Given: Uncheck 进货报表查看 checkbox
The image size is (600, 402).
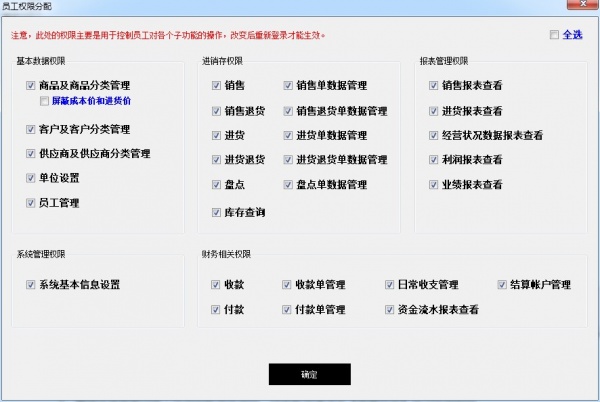Looking at the screenshot, I should pos(433,111).
